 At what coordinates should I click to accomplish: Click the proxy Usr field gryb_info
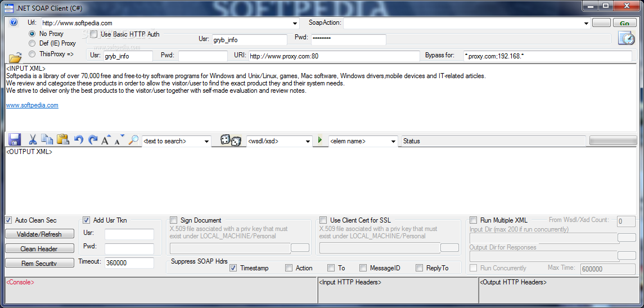coord(127,56)
